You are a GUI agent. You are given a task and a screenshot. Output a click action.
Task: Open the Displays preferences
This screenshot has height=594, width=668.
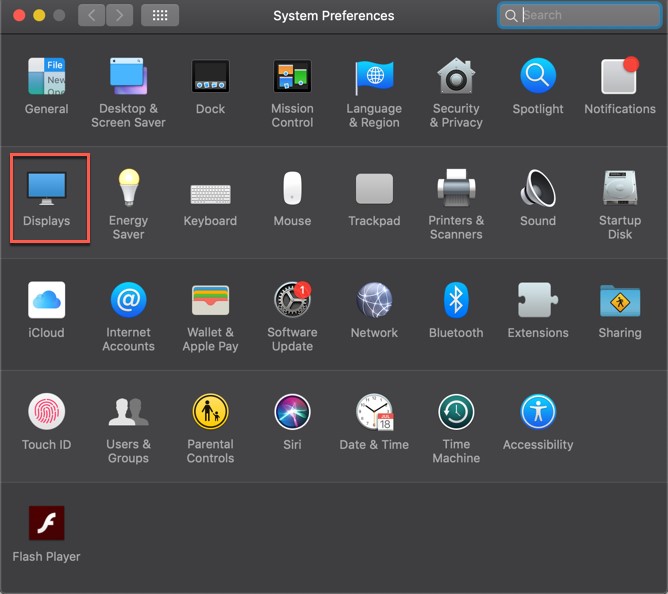[46, 198]
